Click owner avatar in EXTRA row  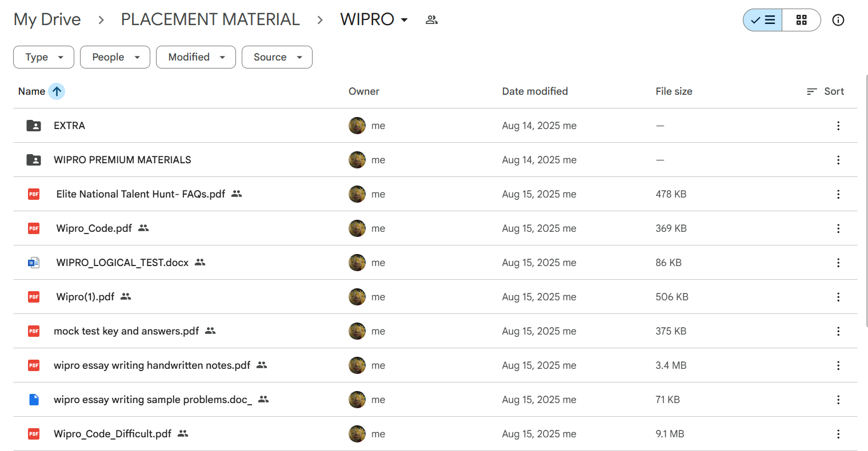357,126
